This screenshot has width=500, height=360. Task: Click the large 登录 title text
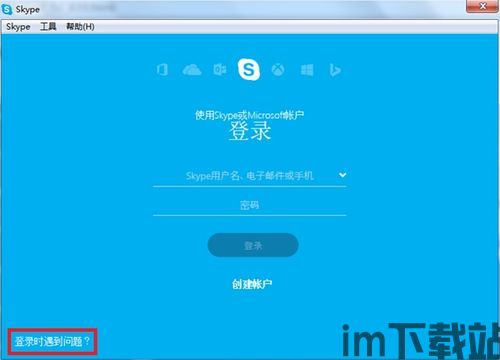250,131
